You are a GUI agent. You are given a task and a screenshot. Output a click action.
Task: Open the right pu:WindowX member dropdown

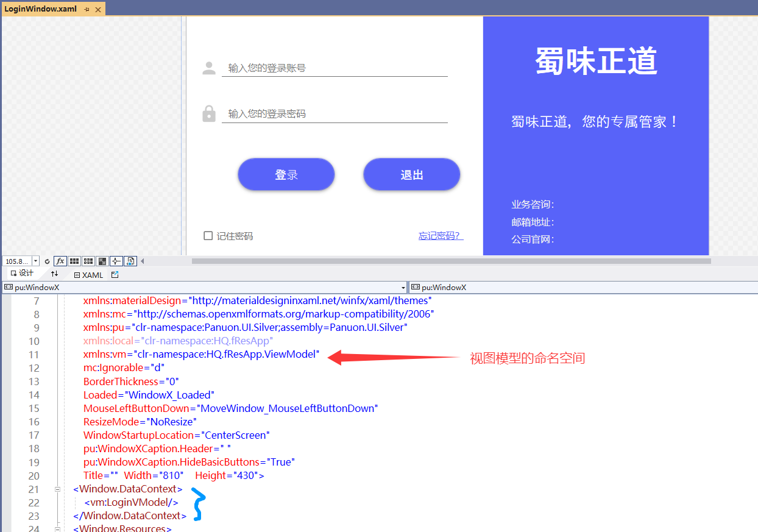[583, 287]
